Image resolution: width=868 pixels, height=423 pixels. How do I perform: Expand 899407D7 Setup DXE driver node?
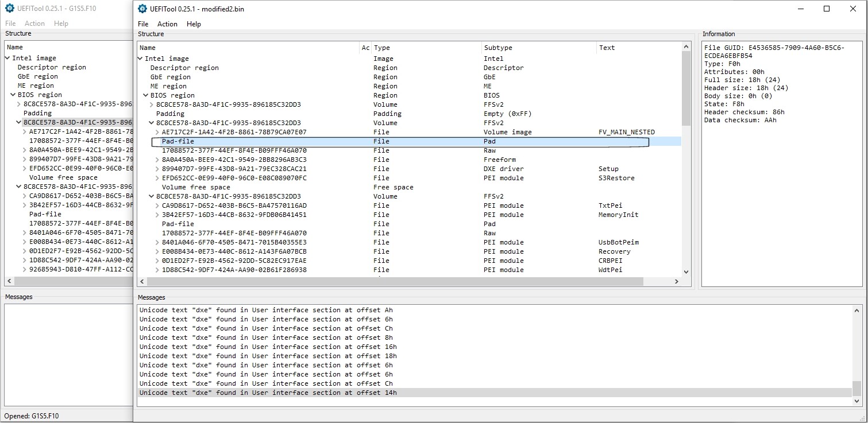pyautogui.click(x=157, y=169)
